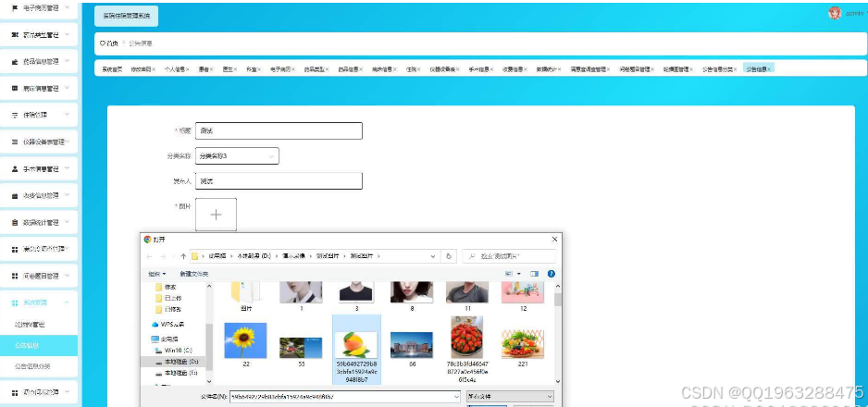Click the search box in file dialog

[x=509, y=256]
